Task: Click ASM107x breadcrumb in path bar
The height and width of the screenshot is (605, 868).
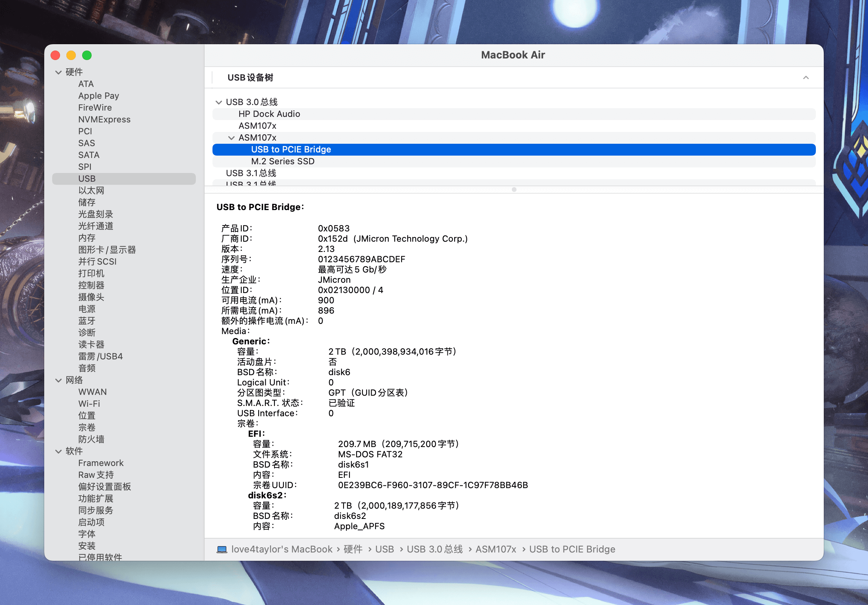Action: click(x=496, y=549)
